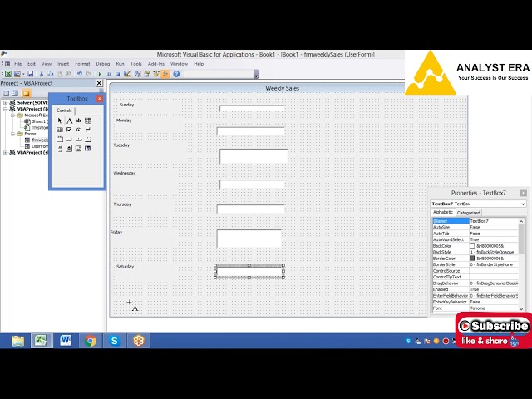This screenshot has width=532, height=399.
Task: Click the Sunday text box on form
Action: tap(252, 109)
